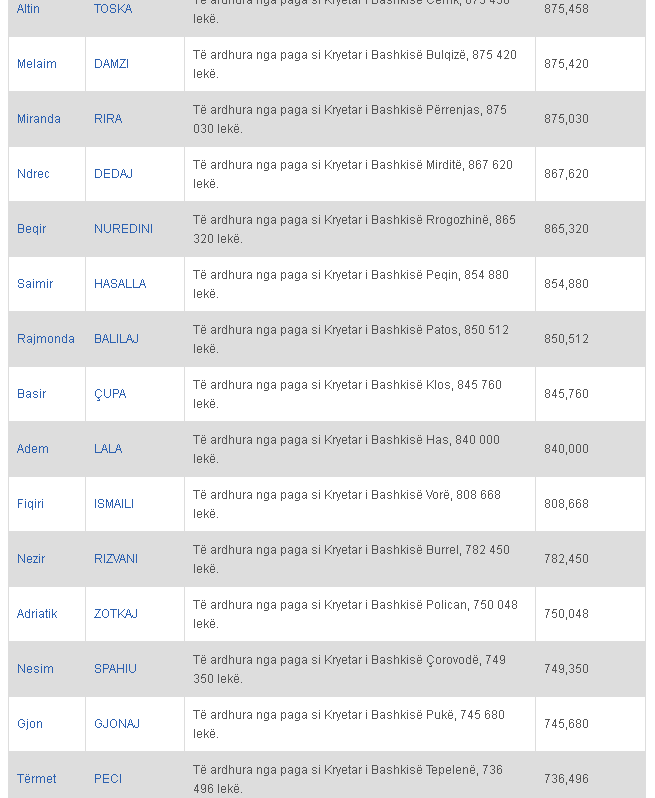
Task: Open the "ÇUPA" surname link
Action: pos(110,394)
